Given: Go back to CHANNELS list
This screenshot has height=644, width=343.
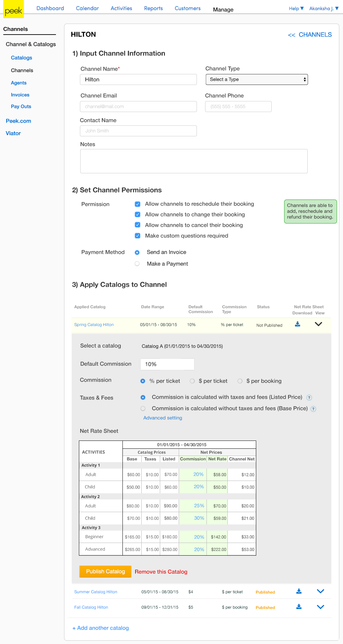Looking at the screenshot, I should (x=310, y=35).
